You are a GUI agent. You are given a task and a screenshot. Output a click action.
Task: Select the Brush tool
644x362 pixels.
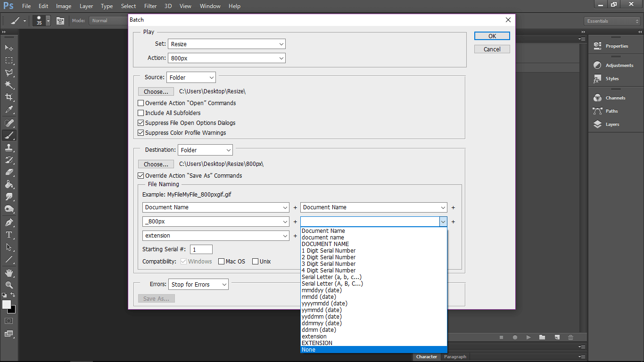(x=8, y=135)
